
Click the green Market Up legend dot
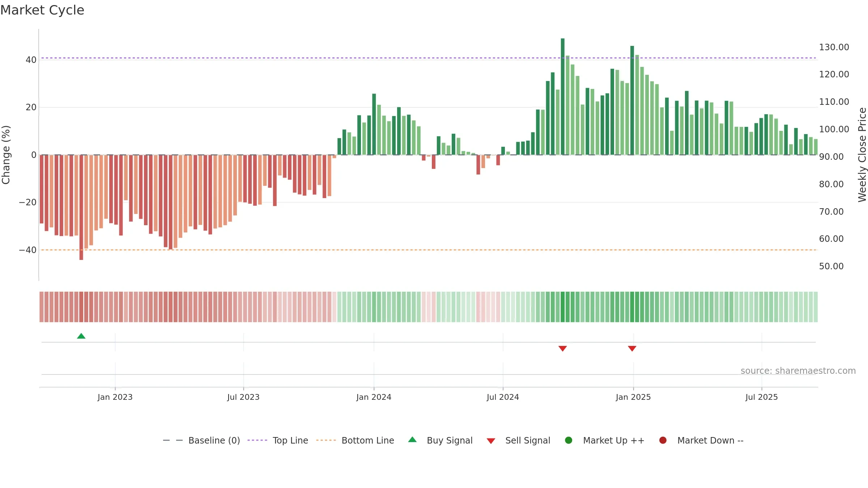(569, 440)
